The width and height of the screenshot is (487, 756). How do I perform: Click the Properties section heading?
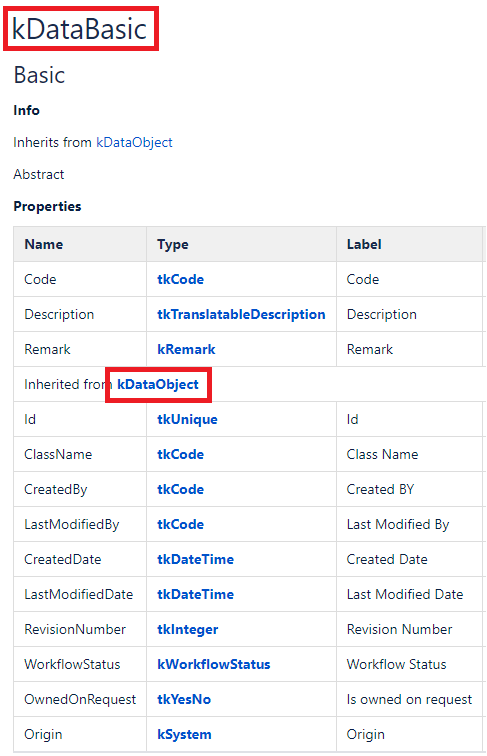47,206
